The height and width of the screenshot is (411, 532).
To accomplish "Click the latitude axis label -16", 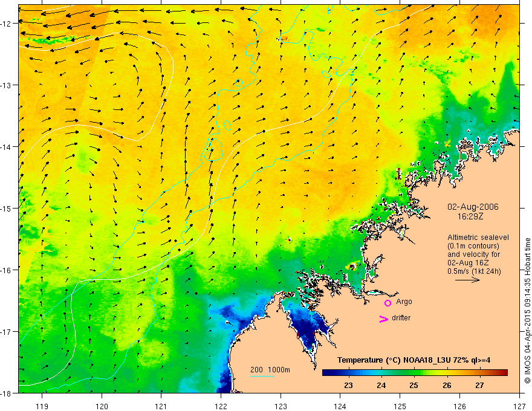I will coord(6,270).
